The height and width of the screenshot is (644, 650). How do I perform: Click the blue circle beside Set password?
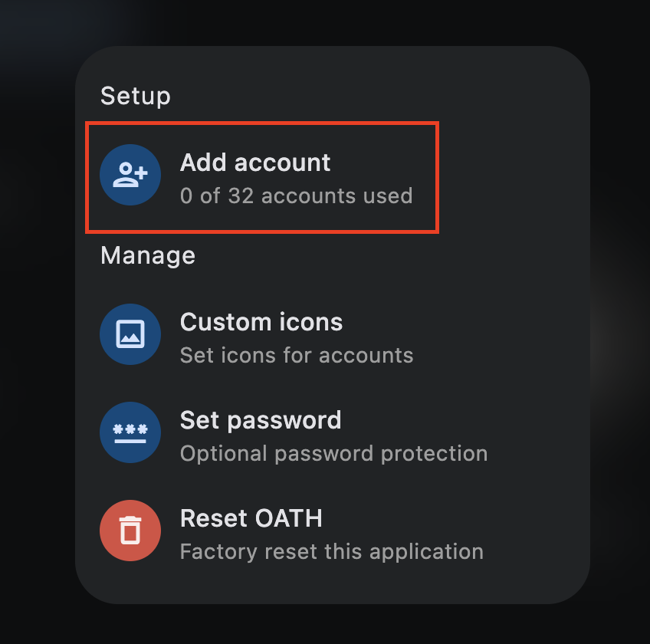tap(130, 432)
